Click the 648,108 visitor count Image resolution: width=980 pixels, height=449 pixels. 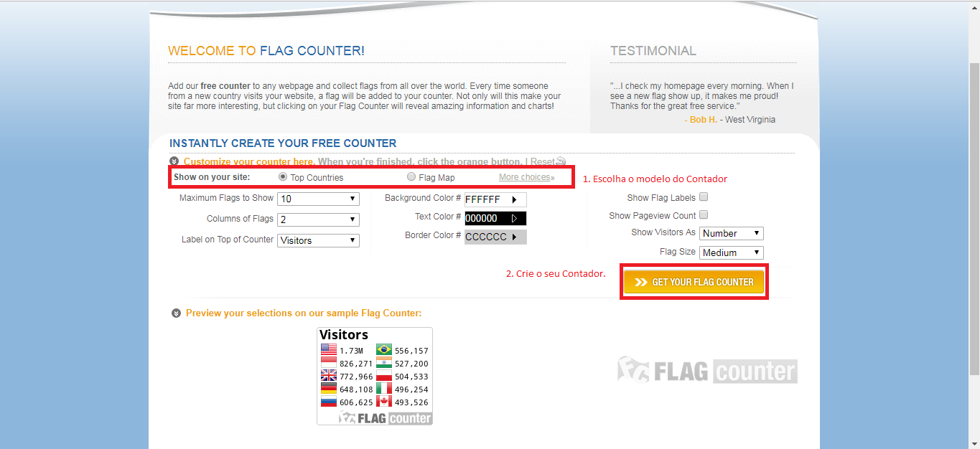pyautogui.click(x=356, y=389)
